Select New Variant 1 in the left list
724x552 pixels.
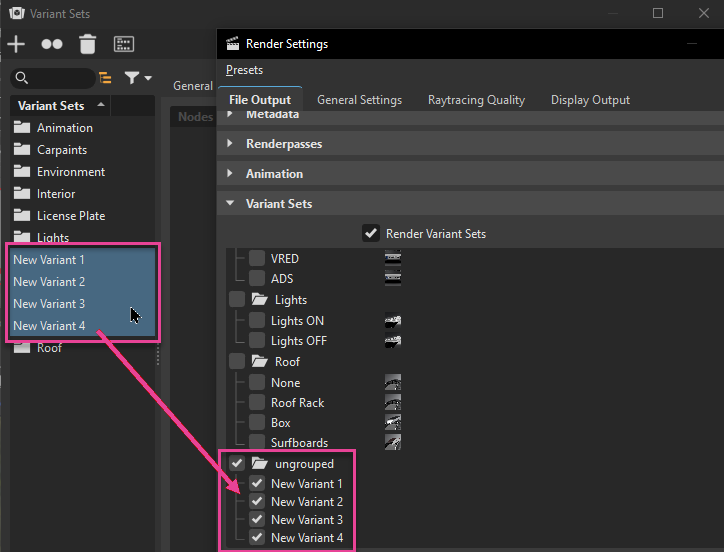point(82,260)
